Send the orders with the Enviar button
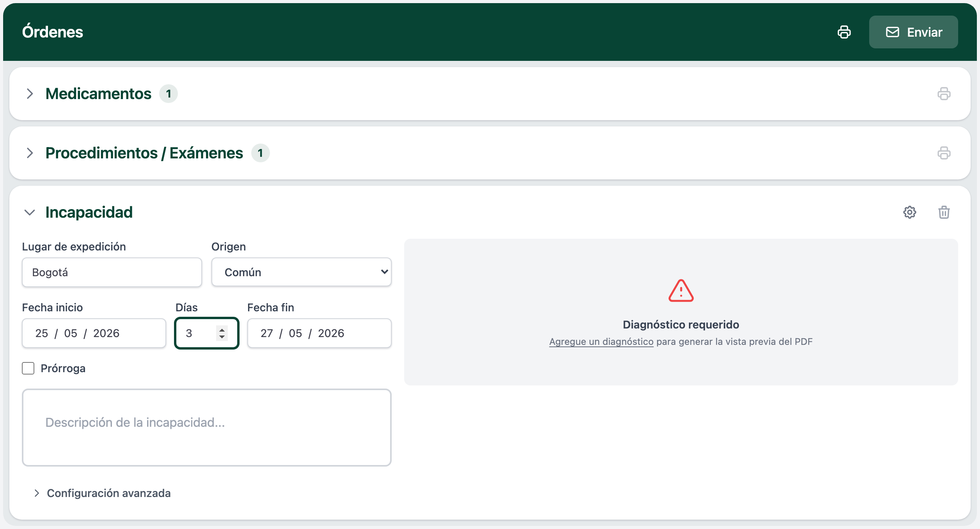 coord(913,32)
